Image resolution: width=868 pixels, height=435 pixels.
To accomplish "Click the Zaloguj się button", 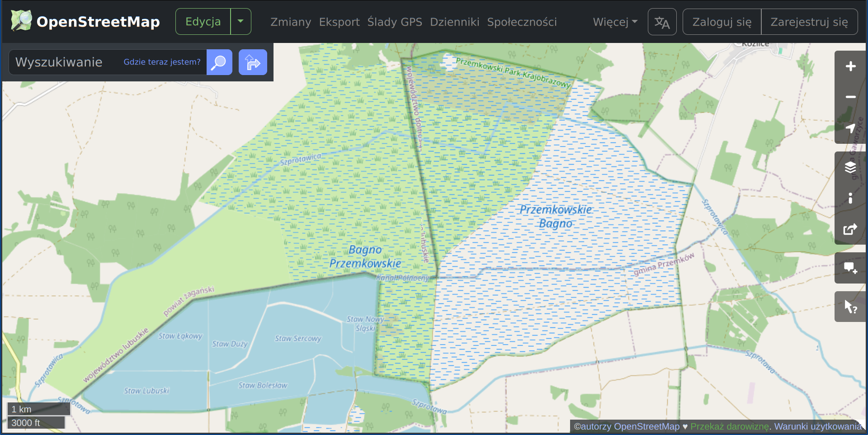I will pos(722,22).
